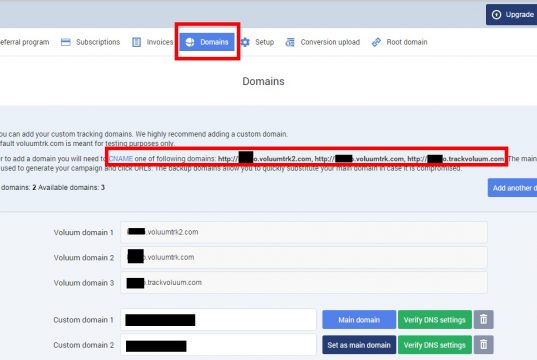Click the Upgrade button
The image size is (537, 360).
pos(511,15)
